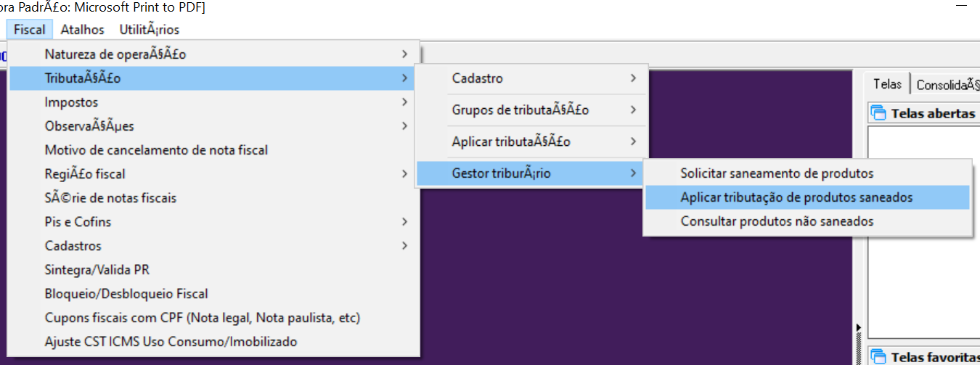Expand arrow beside Gestor tributário
980x365 pixels.
coord(634,173)
